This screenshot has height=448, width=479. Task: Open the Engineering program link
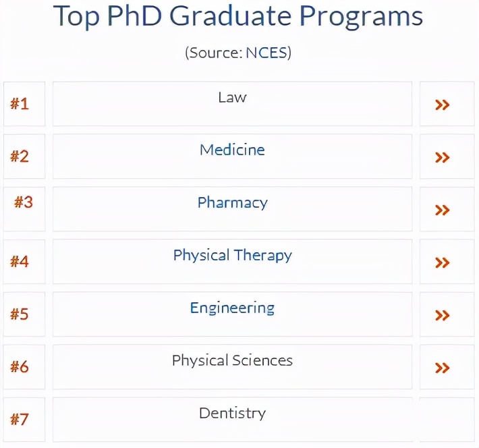232,308
